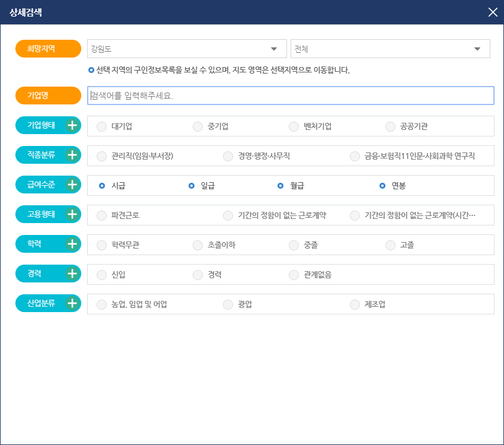Click the 기업명 search input field
Viewport: 504px width, 445px height.
pyautogui.click(x=291, y=95)
